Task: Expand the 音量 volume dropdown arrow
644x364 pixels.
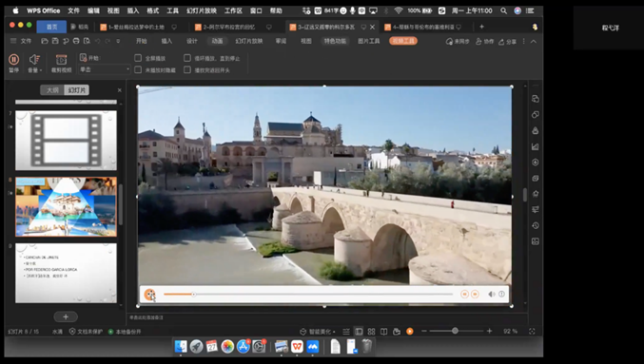Action: click(x=41, y=70)
